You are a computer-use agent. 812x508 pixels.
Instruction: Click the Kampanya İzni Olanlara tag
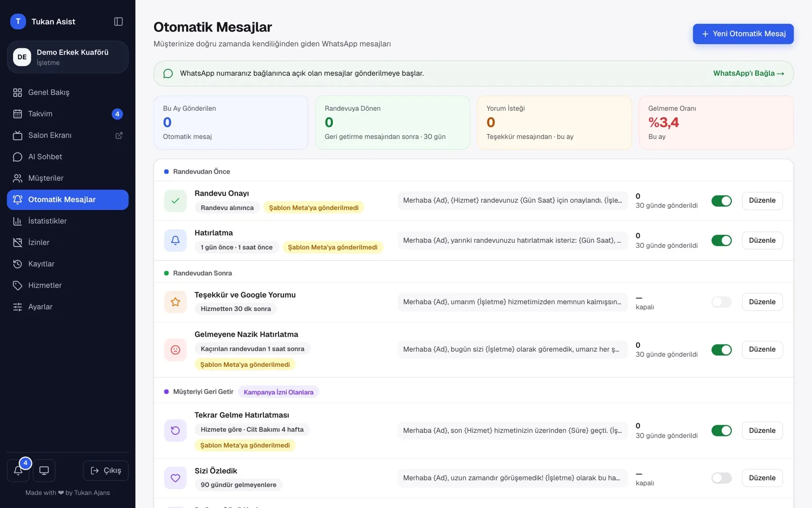(x=279, y=392)
